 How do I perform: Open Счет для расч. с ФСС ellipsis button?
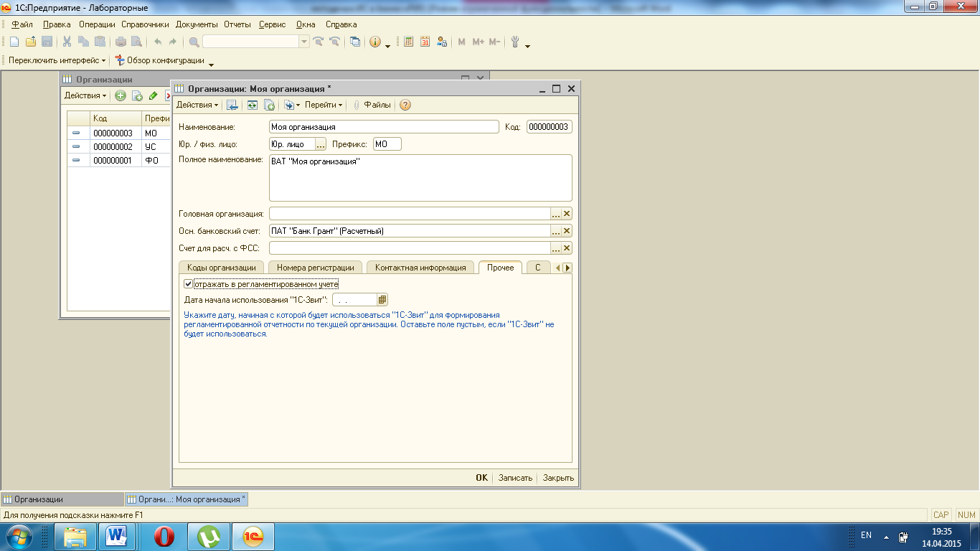555,248
